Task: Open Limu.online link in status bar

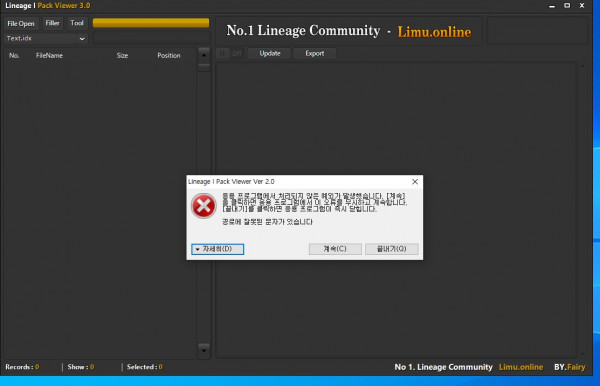Action: [521, 367]
